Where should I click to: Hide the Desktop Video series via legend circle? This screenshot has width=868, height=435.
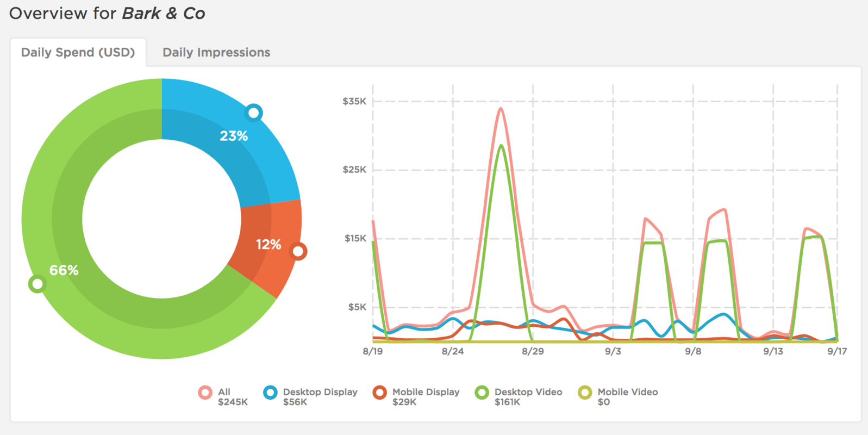click(x=482, y=393)
